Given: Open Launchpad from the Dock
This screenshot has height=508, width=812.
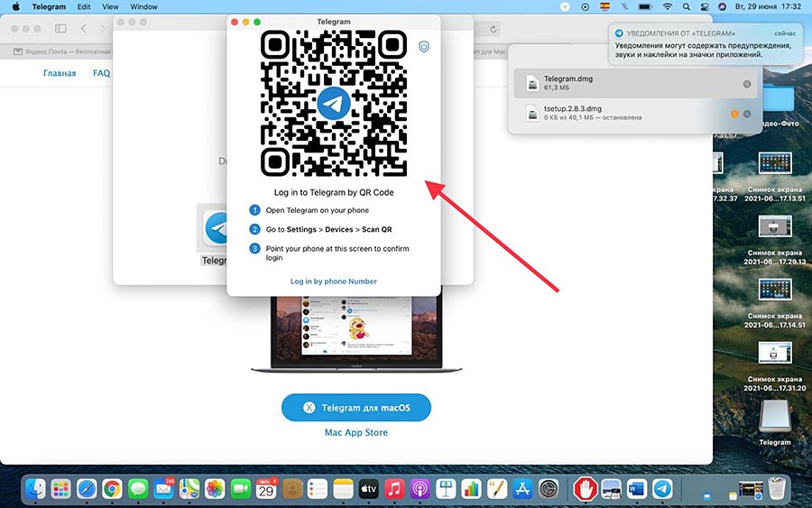Looking at the screenshot, I should (61, 488).
